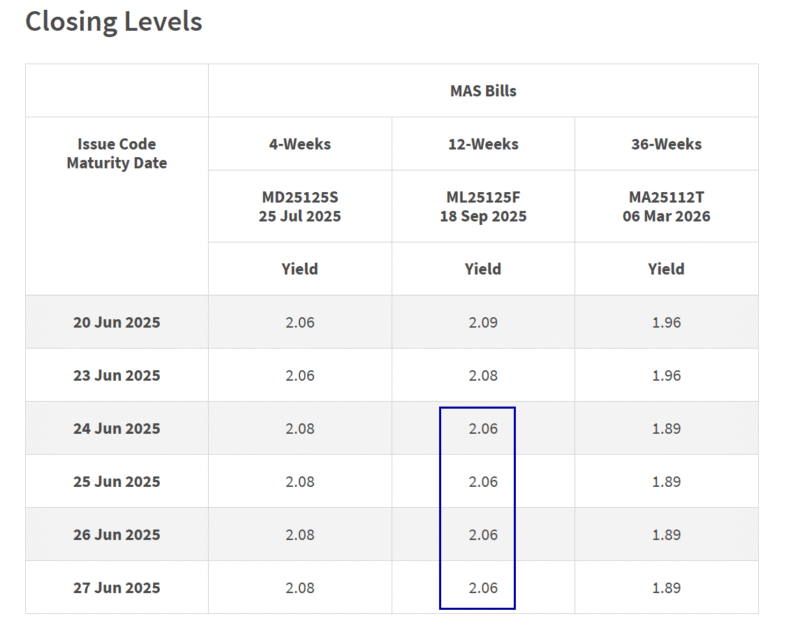Click the 4-Weeks column header
Image resolution: width=800 pixels, height=628 pixels.
click(x=299, y=144)
